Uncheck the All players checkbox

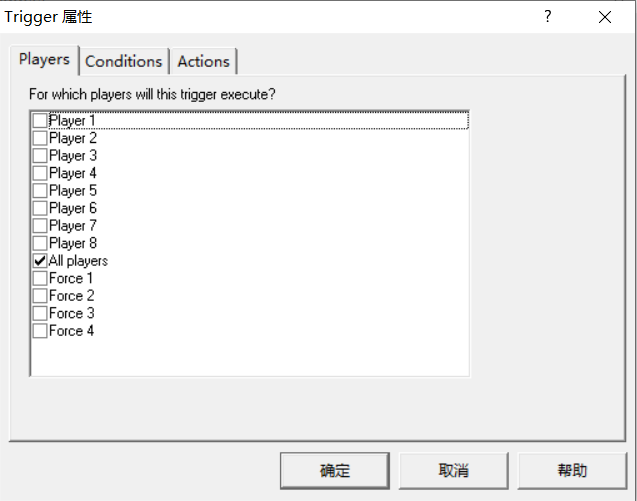point(40,261)
